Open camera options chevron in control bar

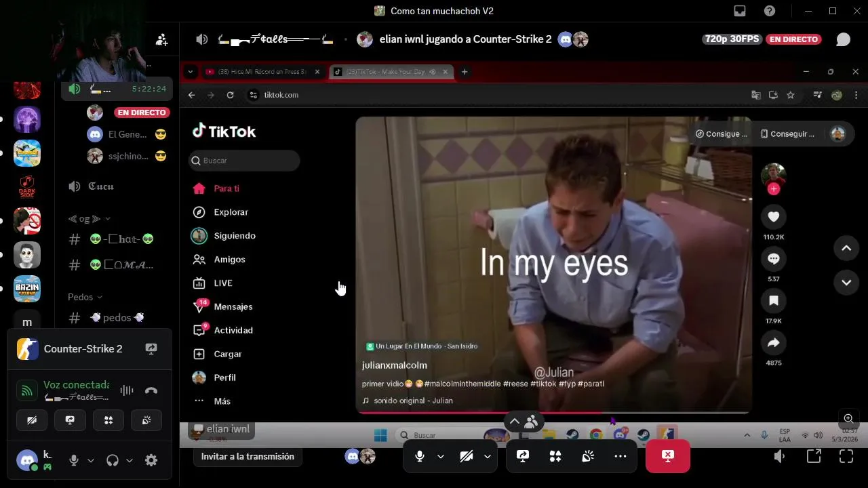coord(487,456)
